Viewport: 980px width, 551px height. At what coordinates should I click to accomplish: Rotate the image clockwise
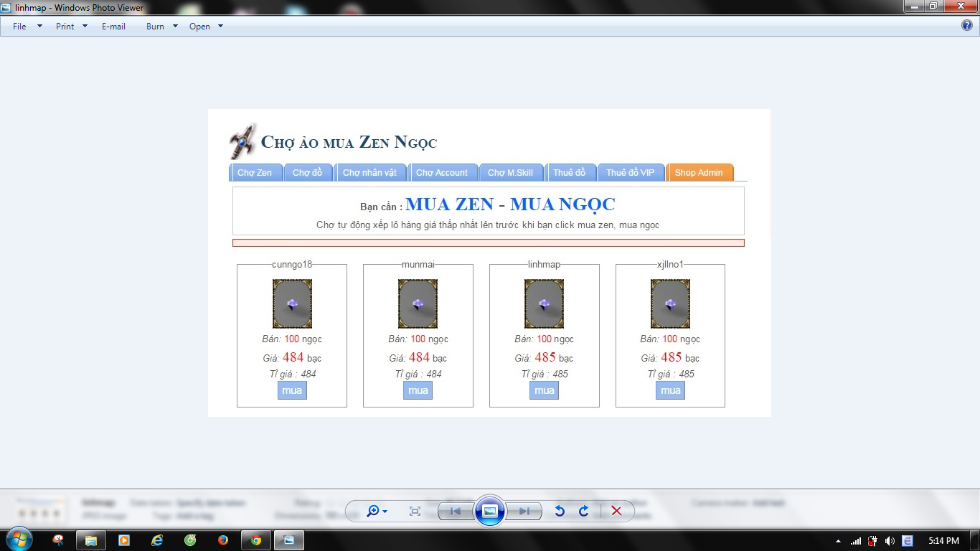tap(584, 511)
